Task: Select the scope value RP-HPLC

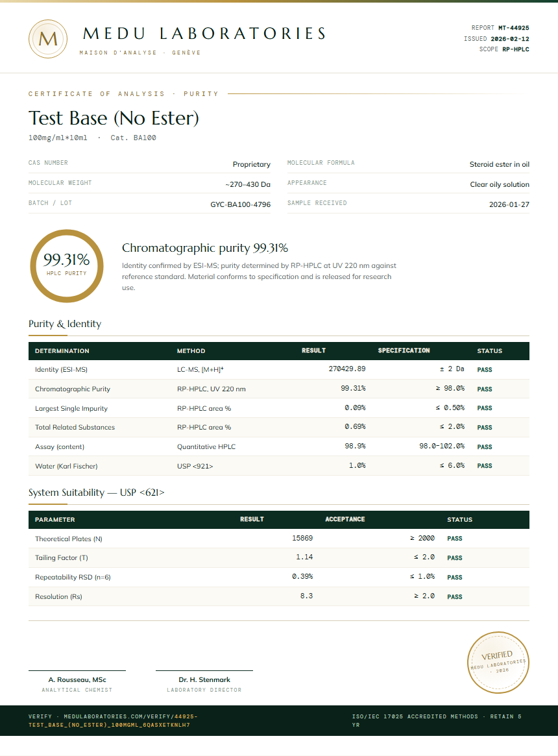Action: click(x=516, y=49)
